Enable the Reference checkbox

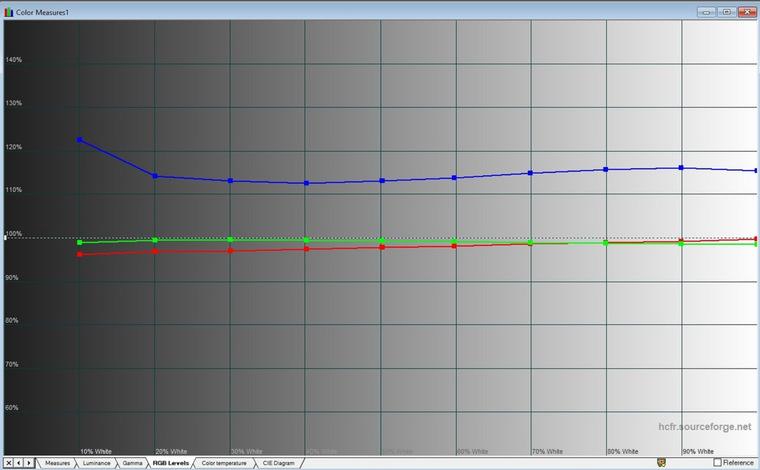718,463
